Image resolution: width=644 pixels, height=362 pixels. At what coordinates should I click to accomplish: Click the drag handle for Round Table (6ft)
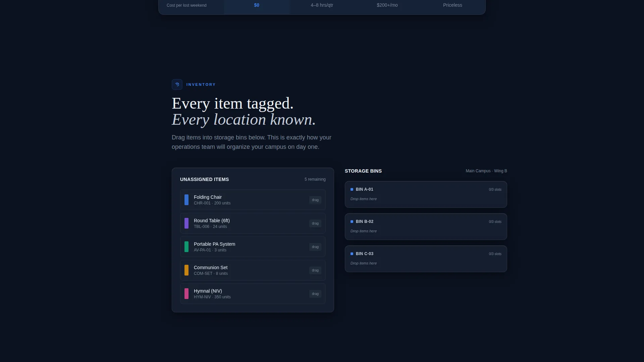[x=315, y=224]
